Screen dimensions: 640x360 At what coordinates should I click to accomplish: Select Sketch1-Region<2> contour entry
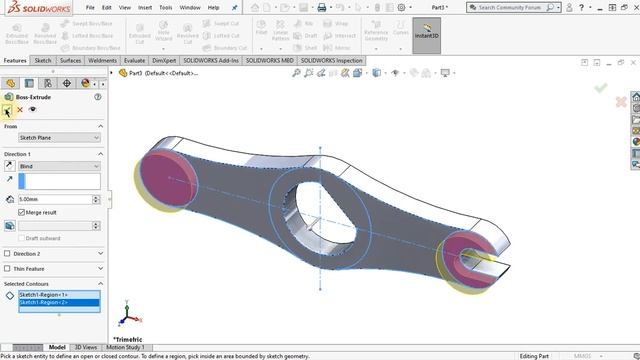coord(59,302)
